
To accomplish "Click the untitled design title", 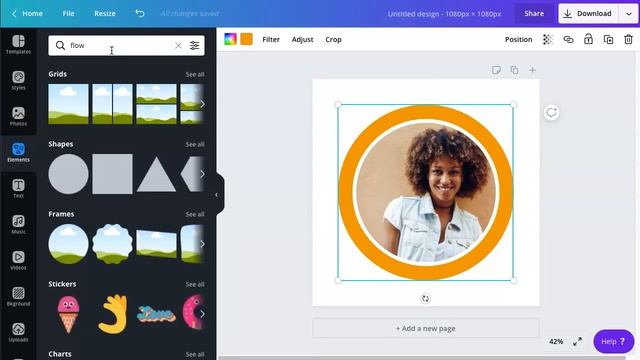I will click(x=444, y=14).
